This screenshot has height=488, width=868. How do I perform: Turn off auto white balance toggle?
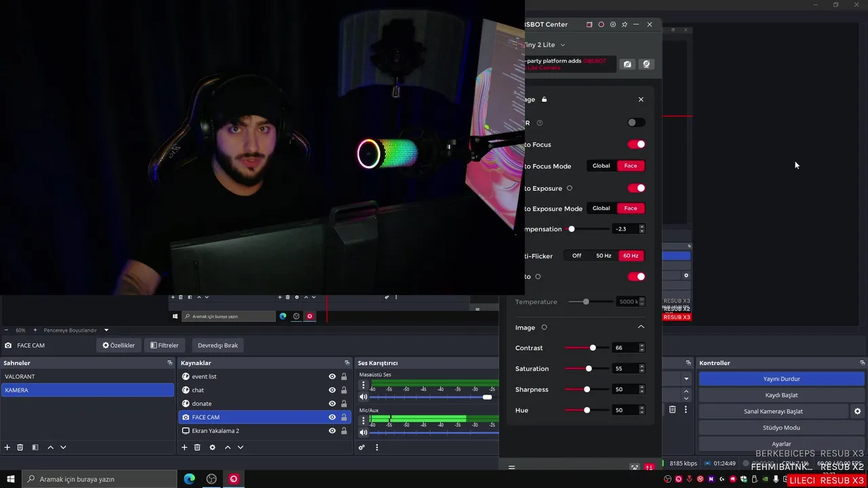[x=636, y=277]
